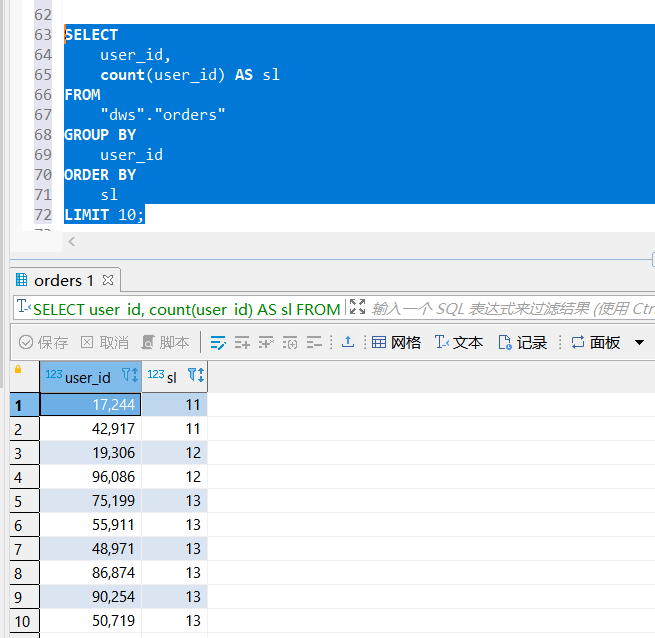Screen dimensions: 655x638
Task: Click the edit cell value icon
Action: [218, 342]
